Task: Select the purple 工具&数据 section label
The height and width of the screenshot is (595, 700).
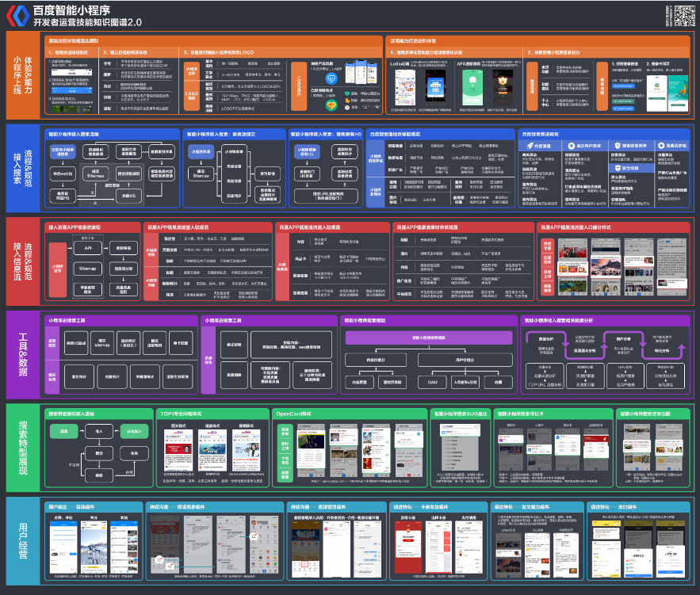Action: point(23,355)
